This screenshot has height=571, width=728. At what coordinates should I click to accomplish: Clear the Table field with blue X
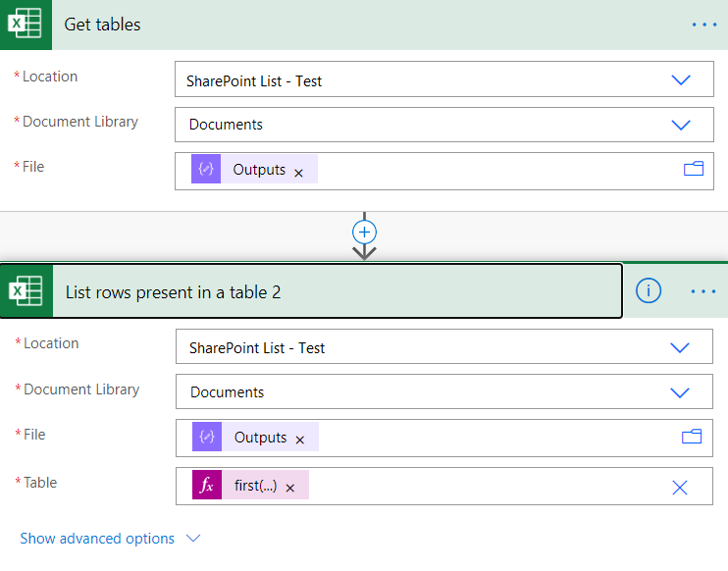point(680,488)
